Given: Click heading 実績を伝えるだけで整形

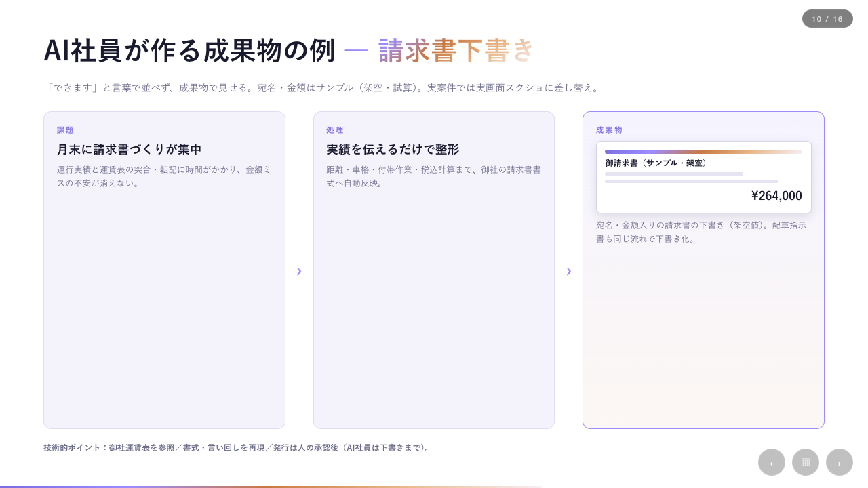Looking at the screenshot, I should click(x=393, y=149).
